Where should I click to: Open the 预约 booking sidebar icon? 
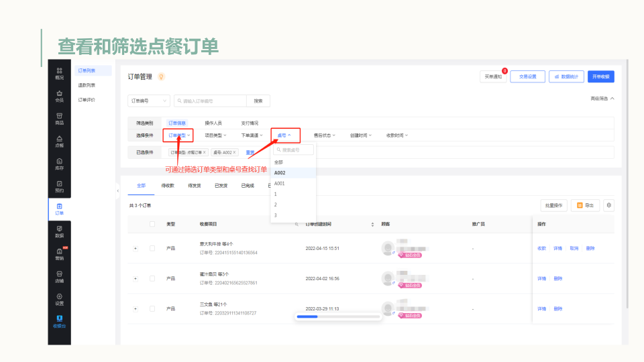pos(59,187)
